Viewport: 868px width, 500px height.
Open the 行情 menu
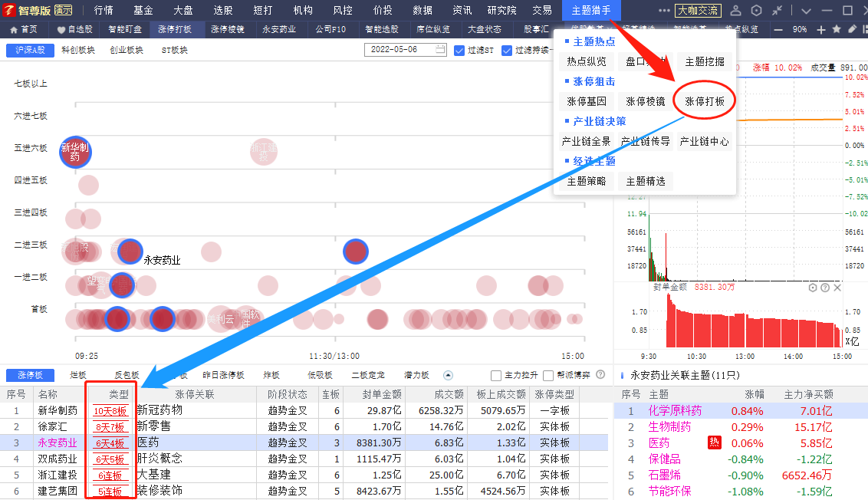104,11
